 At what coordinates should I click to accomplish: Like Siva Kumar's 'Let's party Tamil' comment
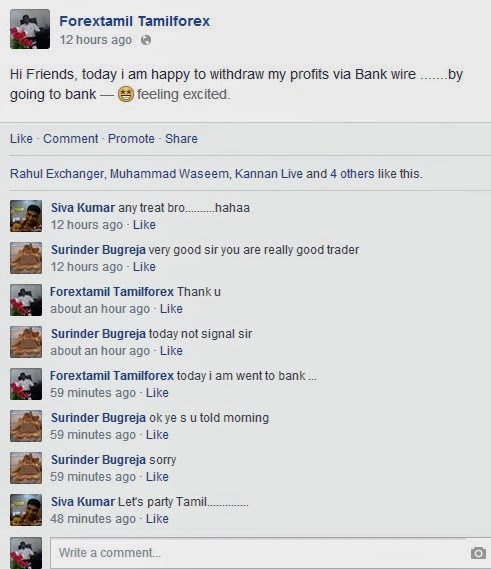[x=157, y=519]
